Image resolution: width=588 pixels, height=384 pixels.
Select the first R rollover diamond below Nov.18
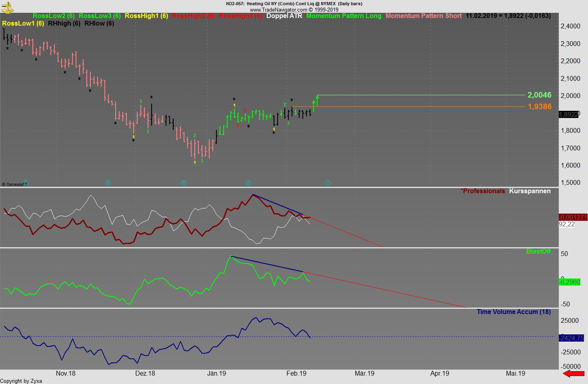pyautogui.click(x=108, y=182)
